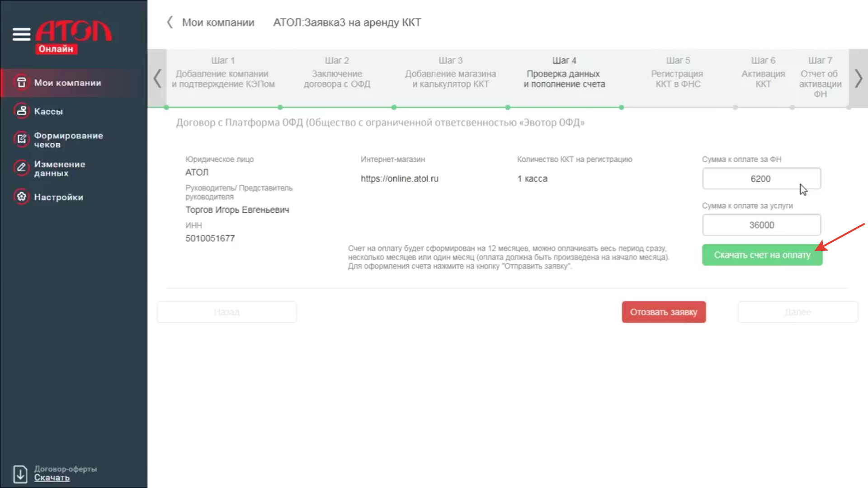Click the Кассы cash register icon
The width and height of the screenshot is (868, 488).
pos(21,111)
